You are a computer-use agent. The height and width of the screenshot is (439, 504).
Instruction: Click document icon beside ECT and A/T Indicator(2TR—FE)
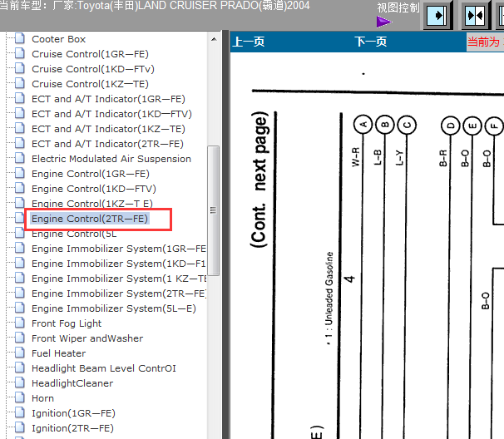(x=20, y=143)
